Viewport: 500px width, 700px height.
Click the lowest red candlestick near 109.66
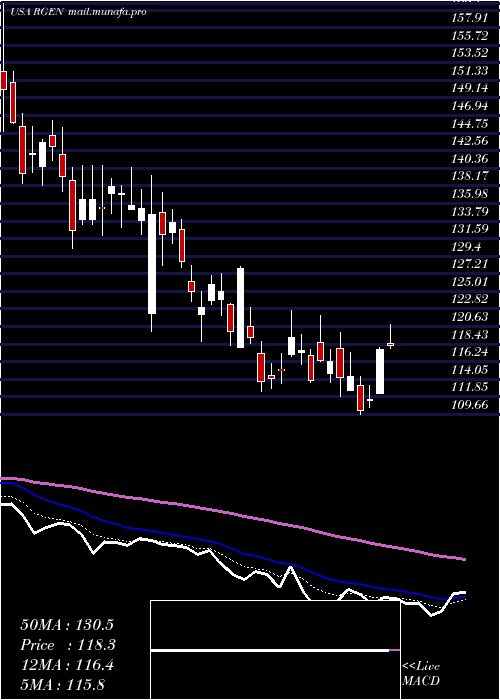coord(360,397)
